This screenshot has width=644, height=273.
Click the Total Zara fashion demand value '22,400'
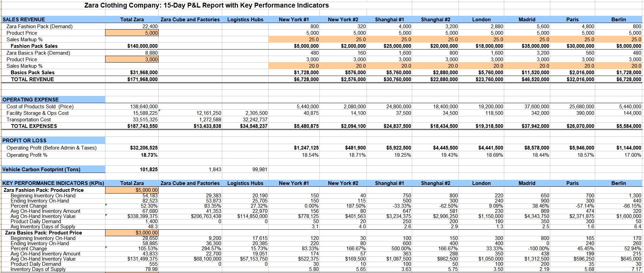coord(150,26)
